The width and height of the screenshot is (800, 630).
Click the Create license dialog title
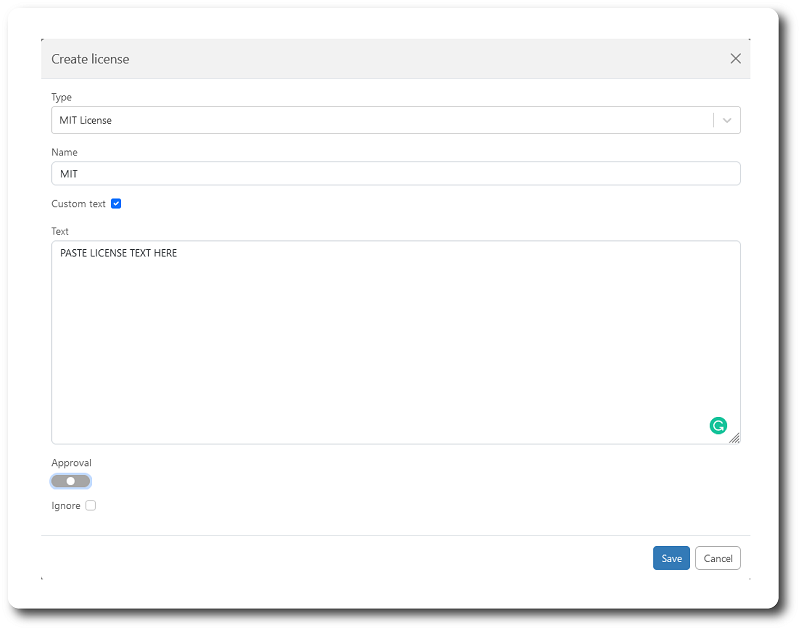[x=90, y=59]
